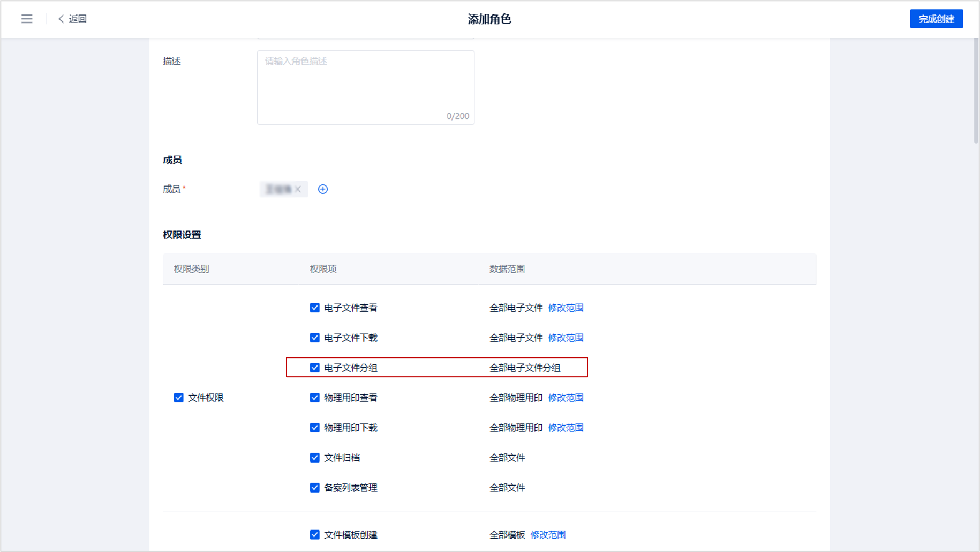Viewport: 980px width, 552px height.
Task: Uncheck 电子文件下载 permission
Action: [315, 338]
